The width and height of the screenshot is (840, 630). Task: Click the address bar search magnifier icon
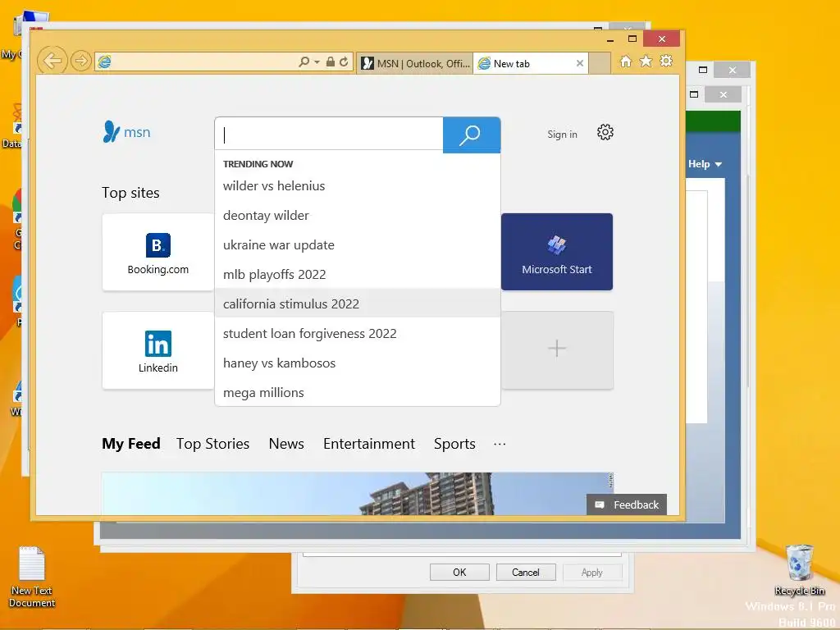click(304, 62)
